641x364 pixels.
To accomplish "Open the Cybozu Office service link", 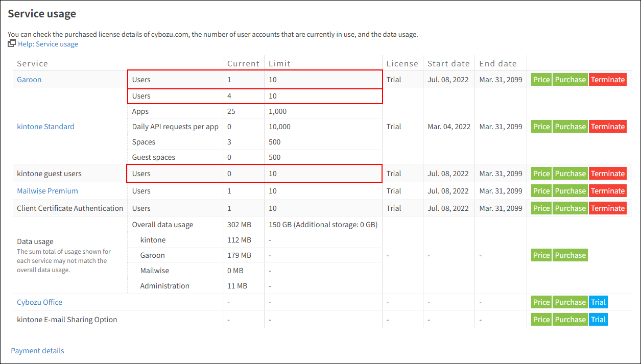I will (39, 302).
